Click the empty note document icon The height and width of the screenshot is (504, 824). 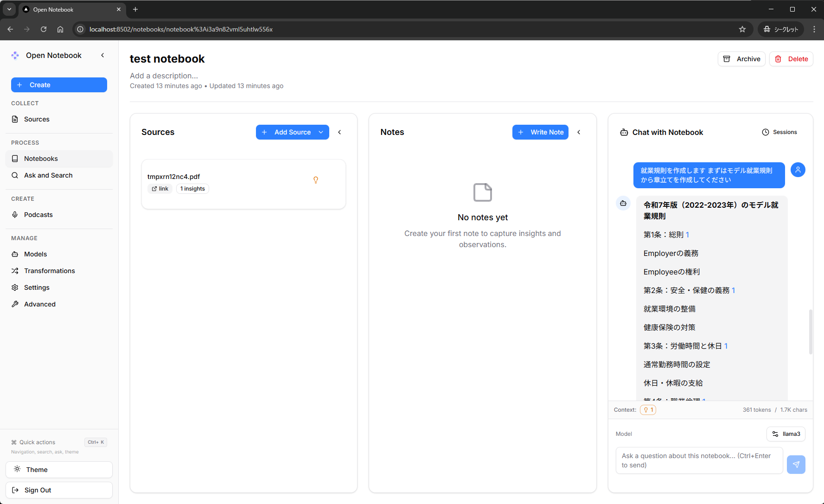click(x=483, y=192)
